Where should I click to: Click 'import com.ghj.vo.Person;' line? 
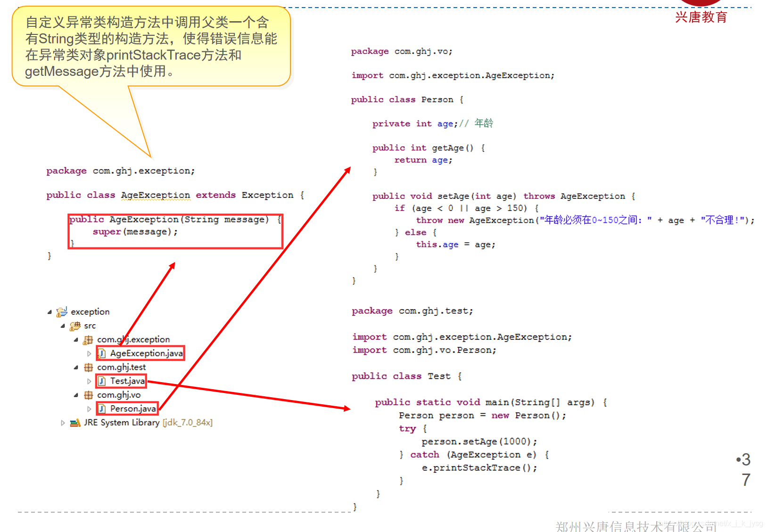click(x=424, y=350)
